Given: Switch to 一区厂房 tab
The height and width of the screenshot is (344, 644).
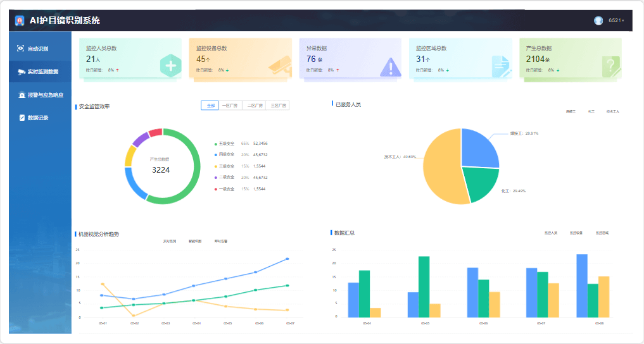Looking at the screenshot, I should tap(231, 106).
